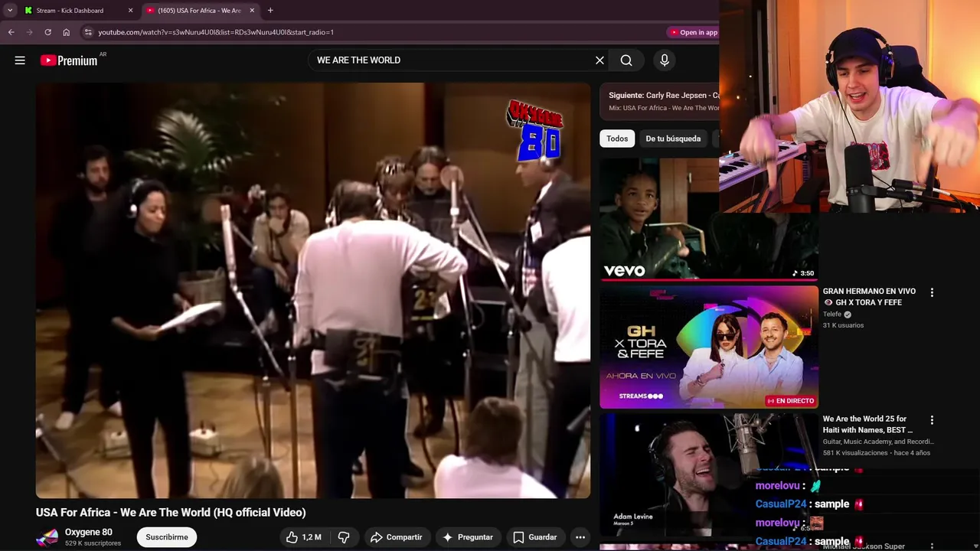Viewport: 980px width, 551px height.
Task: Start voice search with microphone icon
Action: [665, 60]
